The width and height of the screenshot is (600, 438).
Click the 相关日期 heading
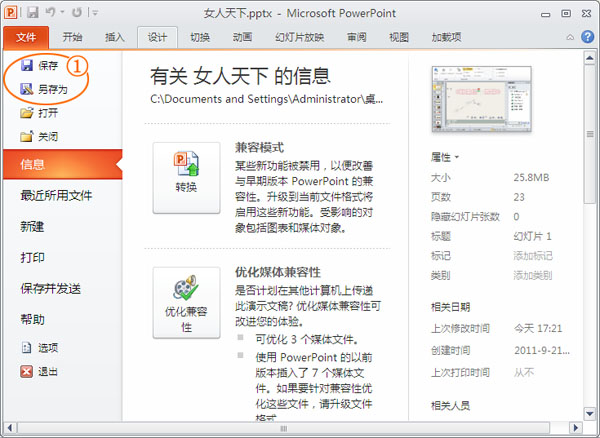(450, 307)
